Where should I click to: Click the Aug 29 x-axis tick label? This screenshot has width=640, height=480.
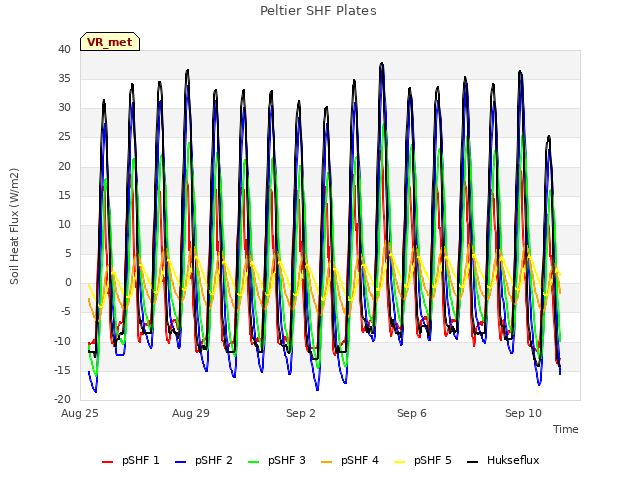click(x=191, y=413)
